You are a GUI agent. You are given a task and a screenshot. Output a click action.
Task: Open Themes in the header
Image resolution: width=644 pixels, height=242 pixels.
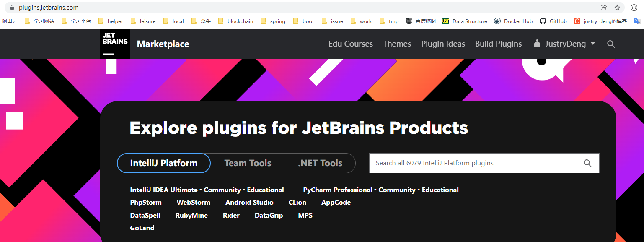pyautogui.click(x=397, y=44)
